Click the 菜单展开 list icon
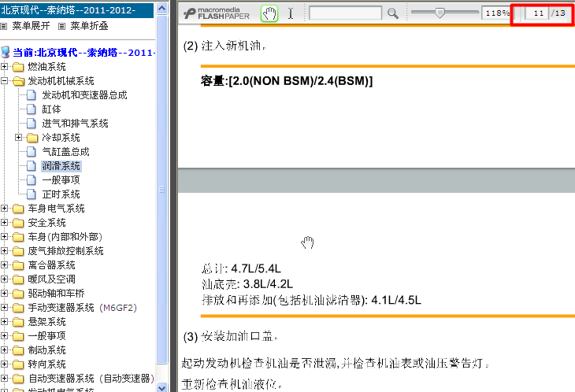Viewport: 575px width, 392px height. 4,26
